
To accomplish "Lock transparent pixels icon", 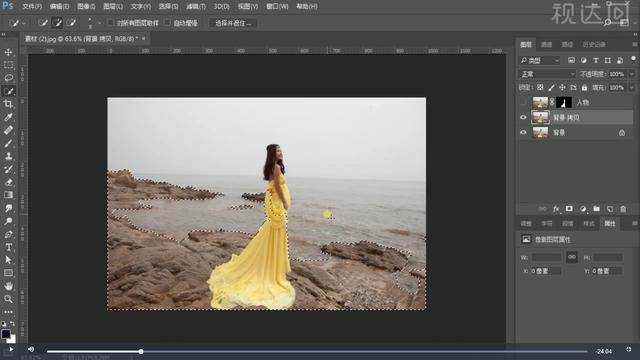I will 540,87.
